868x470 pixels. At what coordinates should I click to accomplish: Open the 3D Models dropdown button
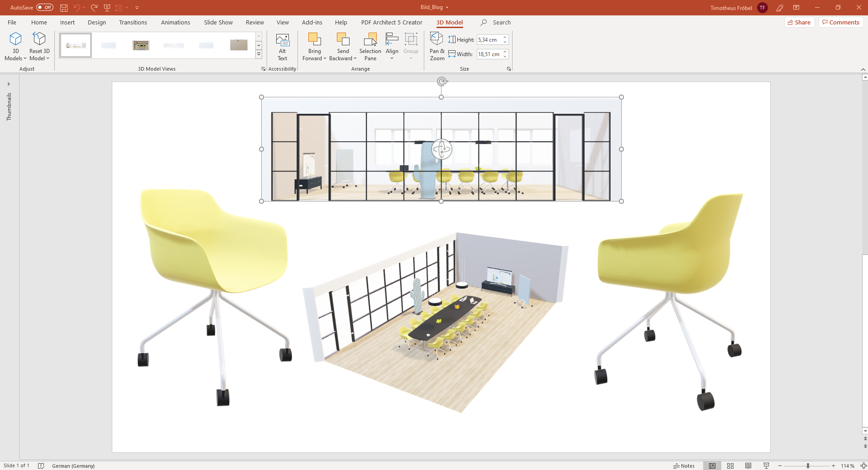15,47
